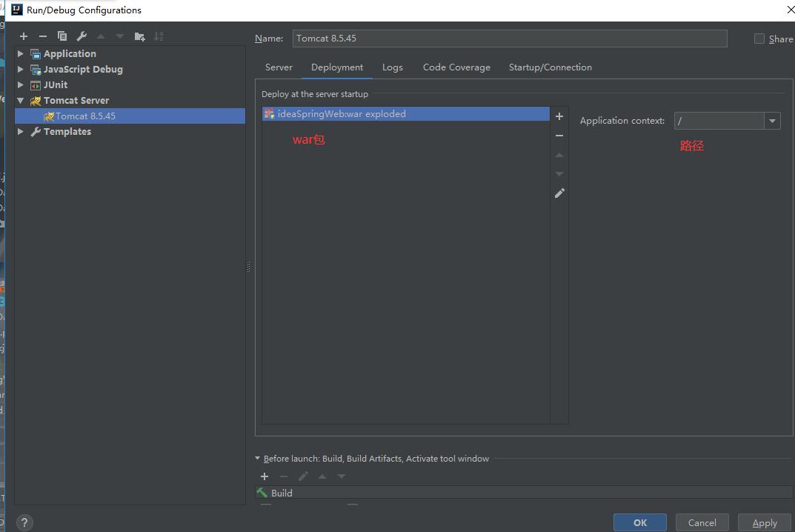Screen dimensions: 795x532
Task: Switch to the Server tab
Action: coord(279,67)
